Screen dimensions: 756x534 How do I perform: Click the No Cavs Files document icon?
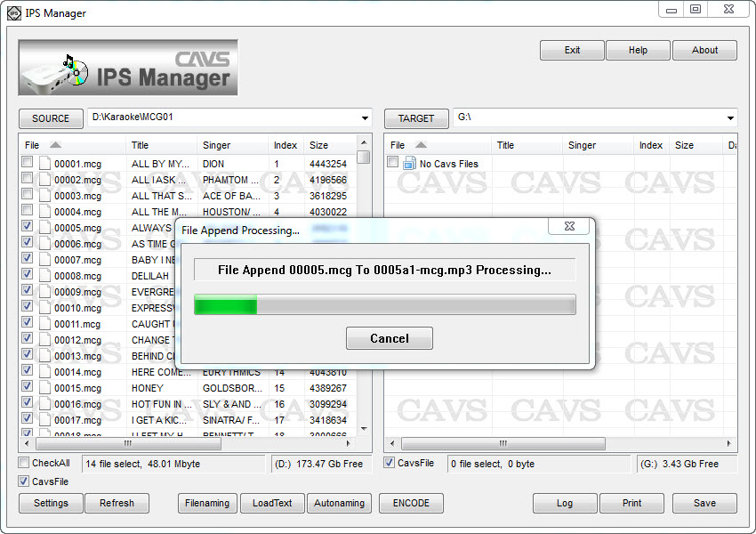tap(409, 164)
